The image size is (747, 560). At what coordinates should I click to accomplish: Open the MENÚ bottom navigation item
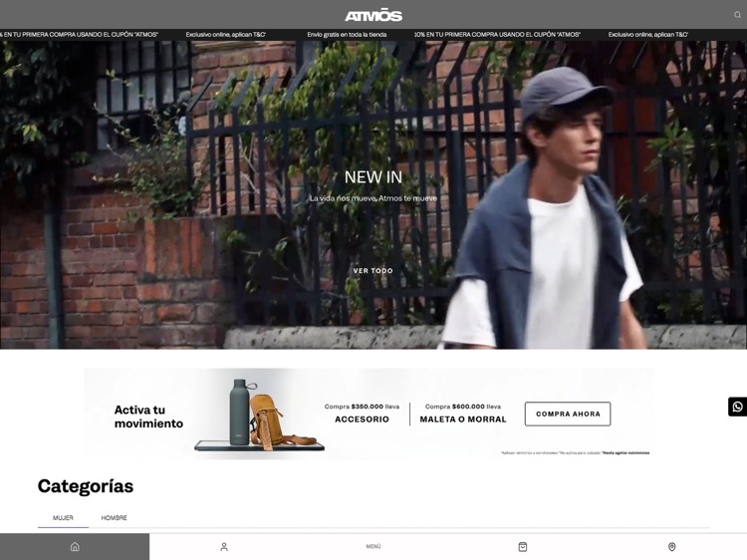pos(373,547)
